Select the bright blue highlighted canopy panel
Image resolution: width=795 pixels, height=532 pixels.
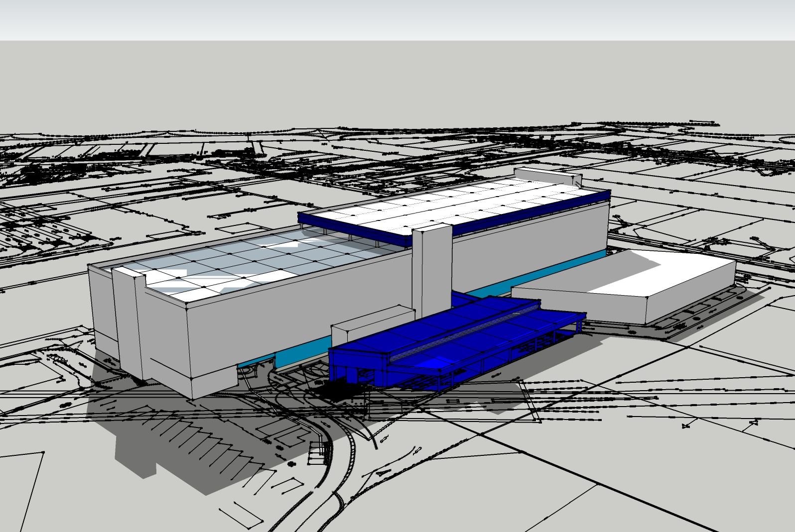click(x=432, y=363)
